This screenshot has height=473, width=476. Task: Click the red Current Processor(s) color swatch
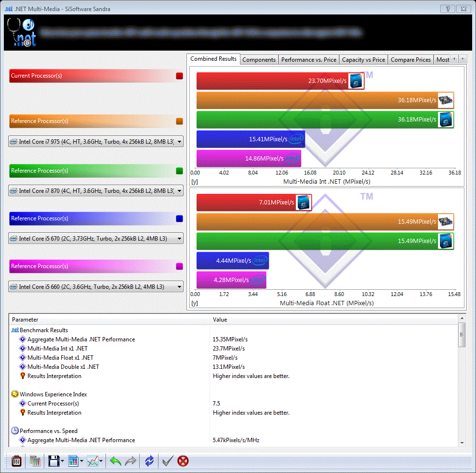pyautogui.click(x=179, y=76)
